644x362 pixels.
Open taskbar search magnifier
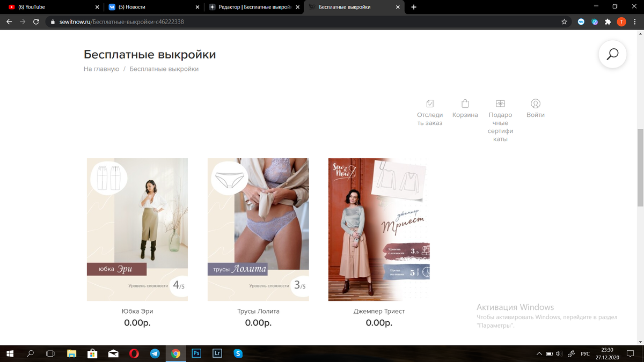coord(30,354)
